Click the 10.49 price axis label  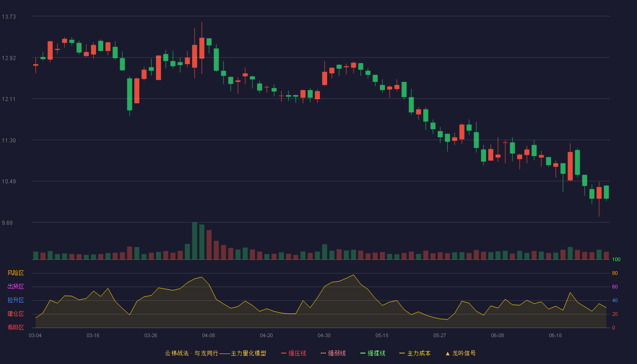click(9, 182)
